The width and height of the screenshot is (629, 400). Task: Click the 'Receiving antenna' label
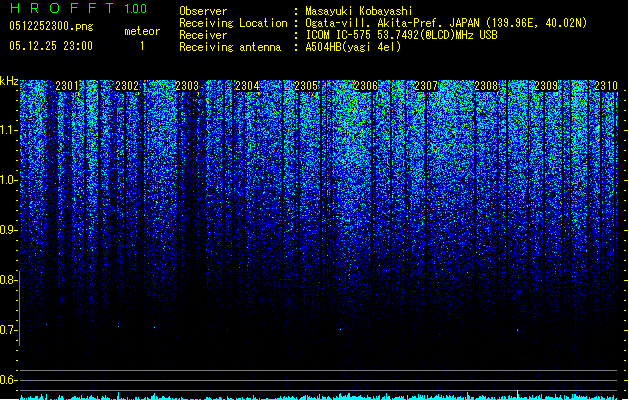[230, 47]
